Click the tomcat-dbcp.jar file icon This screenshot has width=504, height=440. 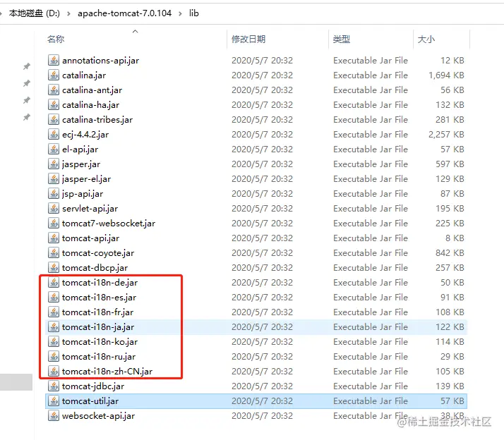54,267
